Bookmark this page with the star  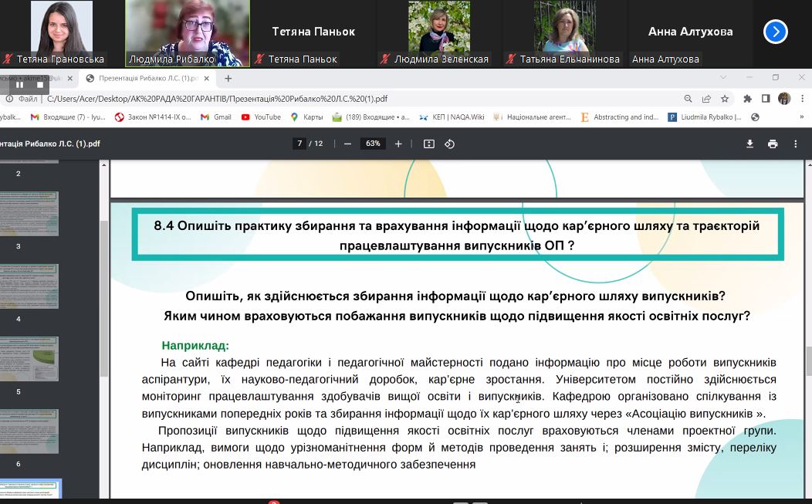click(725, 99)
